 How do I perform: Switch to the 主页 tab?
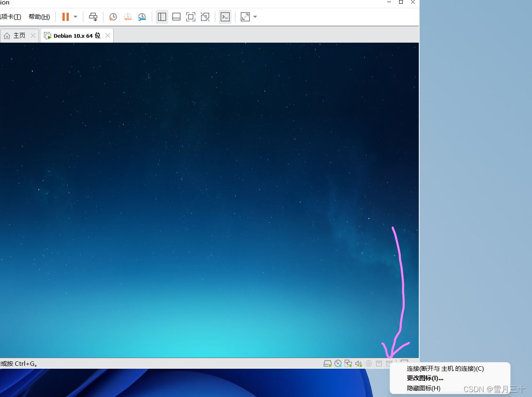coord(19,36)
